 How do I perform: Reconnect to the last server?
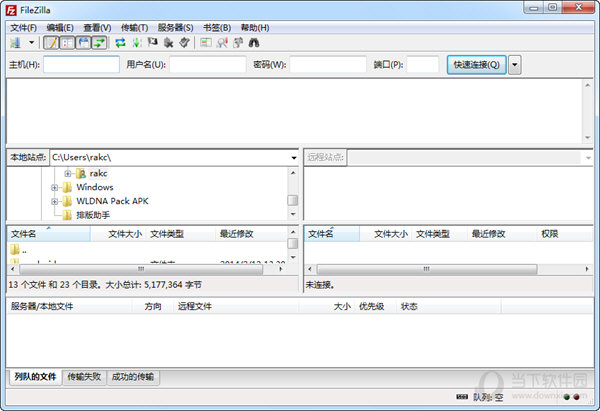pyautogui.click(x=184, y=42)
